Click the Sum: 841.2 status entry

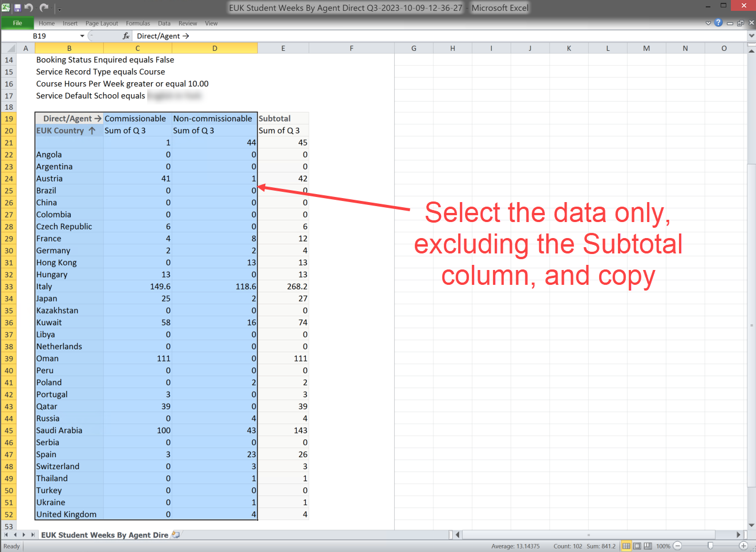click(x=601, y=546)
